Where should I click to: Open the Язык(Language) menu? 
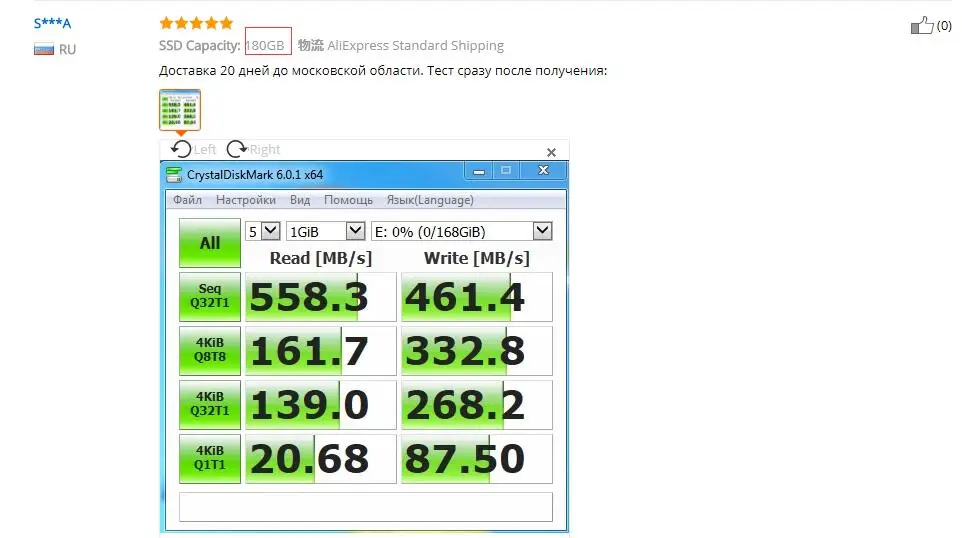click(429, 200)
